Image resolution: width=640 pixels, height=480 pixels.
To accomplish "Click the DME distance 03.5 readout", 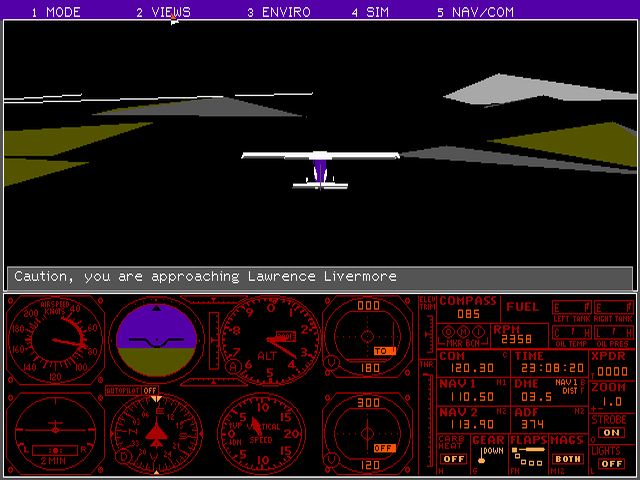I will click(x=536, y=396).
